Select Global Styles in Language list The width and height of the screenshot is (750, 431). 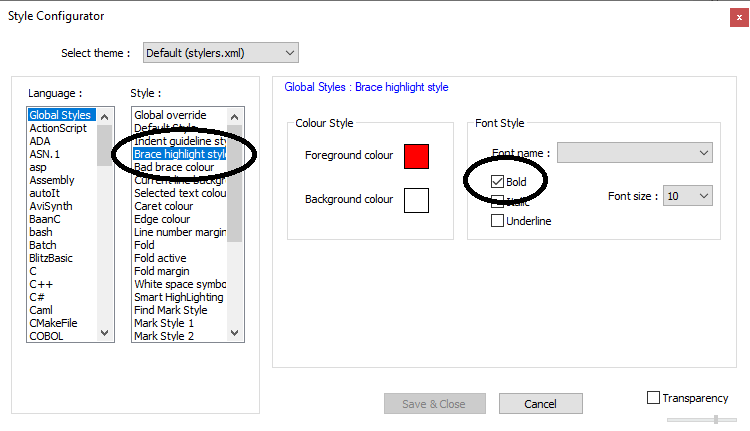click(x=62, y=115)
